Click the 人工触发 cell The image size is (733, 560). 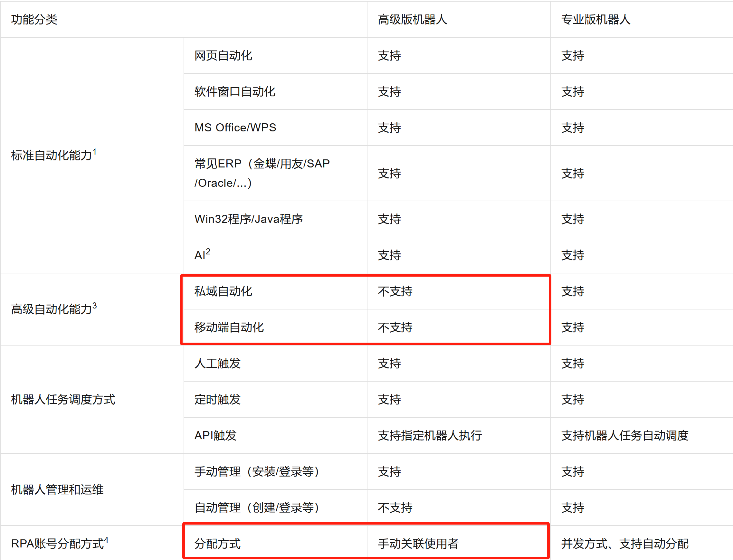(217, 363)
